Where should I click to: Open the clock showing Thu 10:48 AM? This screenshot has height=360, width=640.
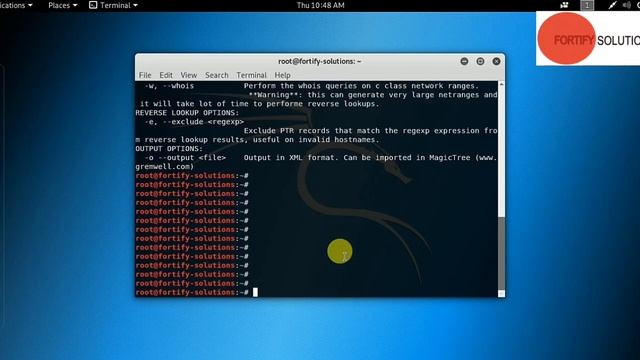320,5
